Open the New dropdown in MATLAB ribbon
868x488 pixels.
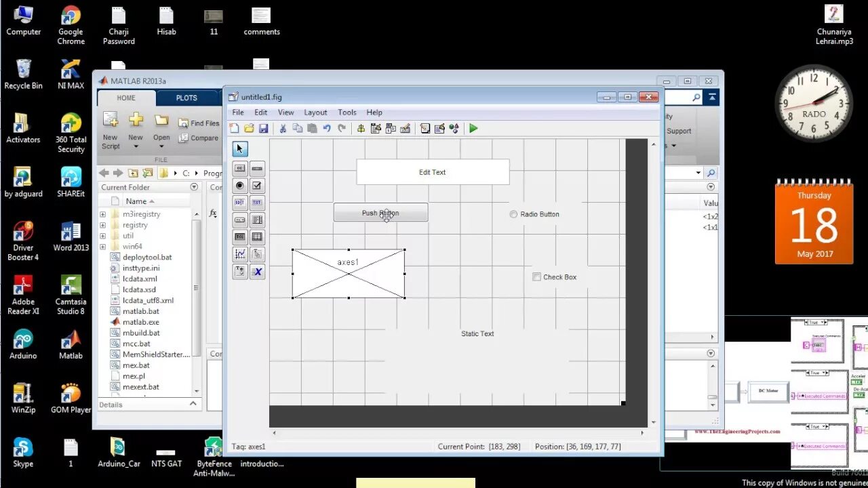[136, 146]
